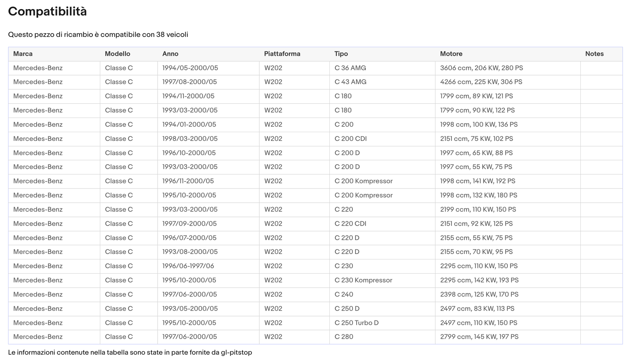The image size is (631, 364).
Task: Click the year '1996/06-1997/06'
Action: click(188, 266)
